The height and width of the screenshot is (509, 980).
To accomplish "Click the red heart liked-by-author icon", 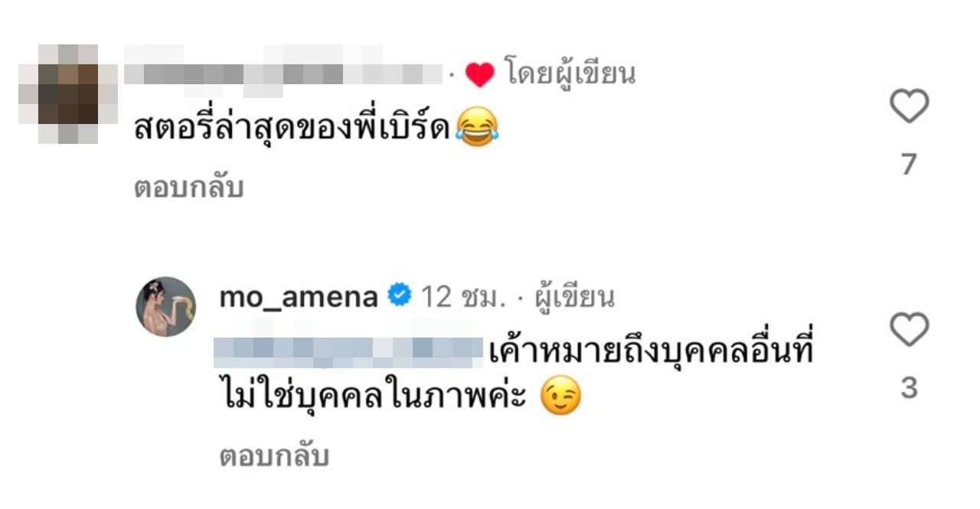I will (x=480, y=74).
